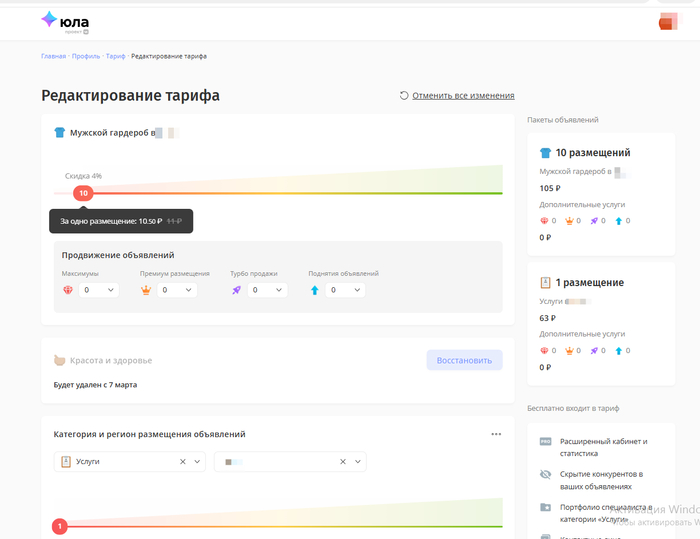Click blue arrow icon in 1 размещение card

pyautogui.click(x=618, y=351)
